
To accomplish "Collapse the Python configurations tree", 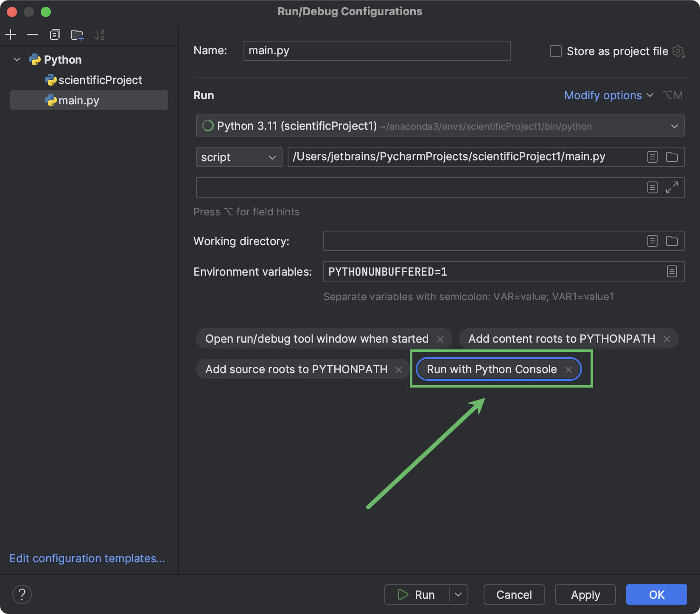I will point(17,59).
